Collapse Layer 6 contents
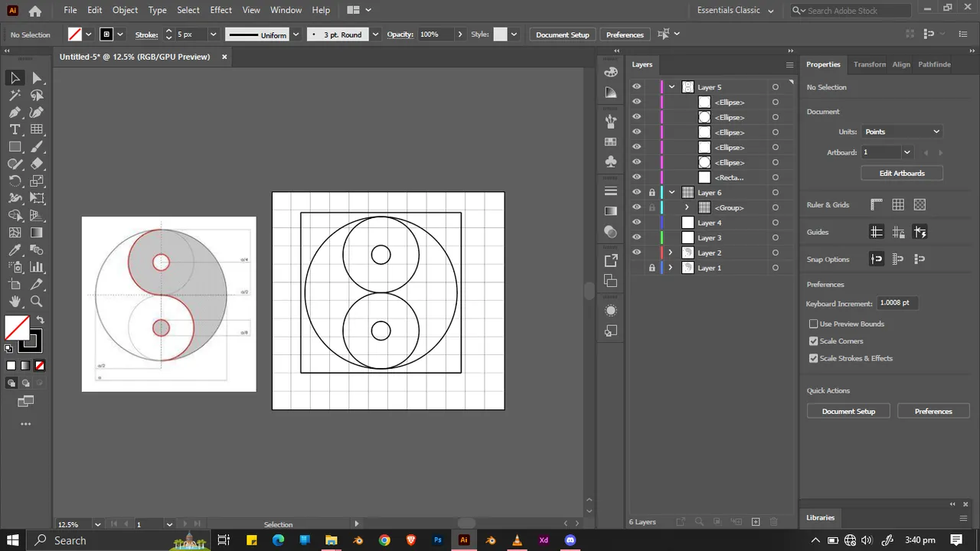This screenshot has height=551, width=980. coord(671,193)
